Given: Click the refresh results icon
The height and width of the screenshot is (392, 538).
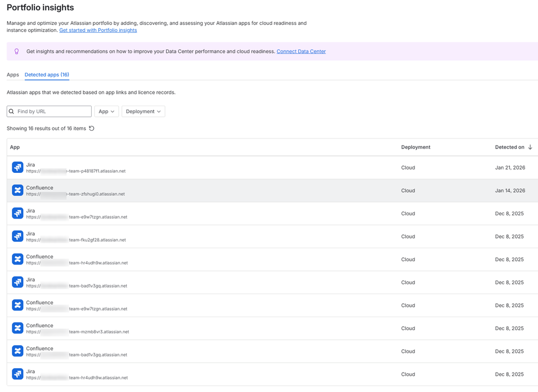Looking at the screenshot, I should coord(92,128).
